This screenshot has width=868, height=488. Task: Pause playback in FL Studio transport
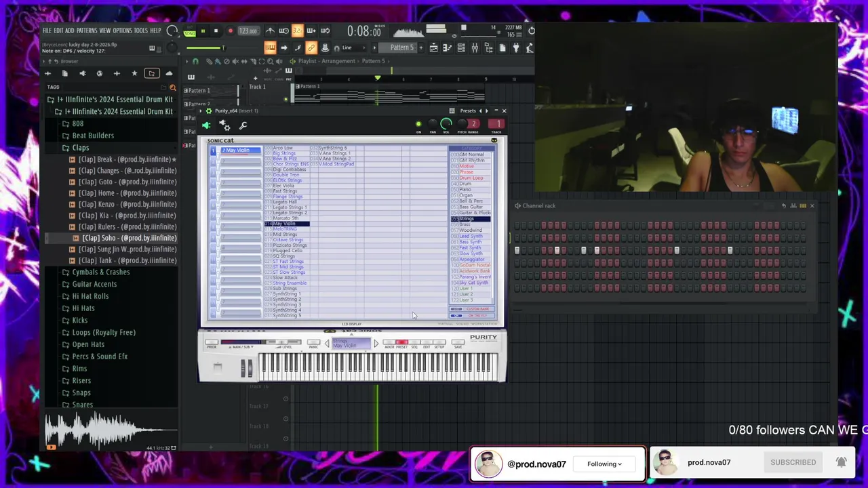203,31
